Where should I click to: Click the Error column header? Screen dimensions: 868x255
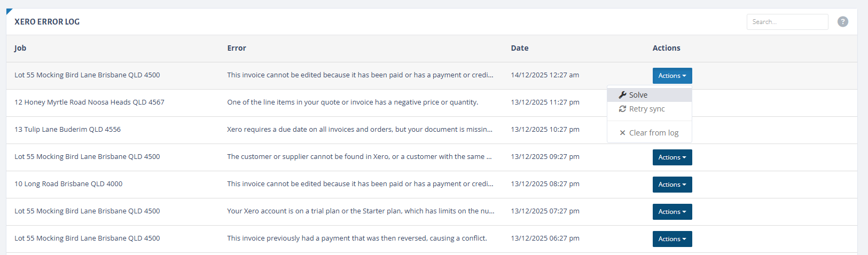tap(237, 48)
